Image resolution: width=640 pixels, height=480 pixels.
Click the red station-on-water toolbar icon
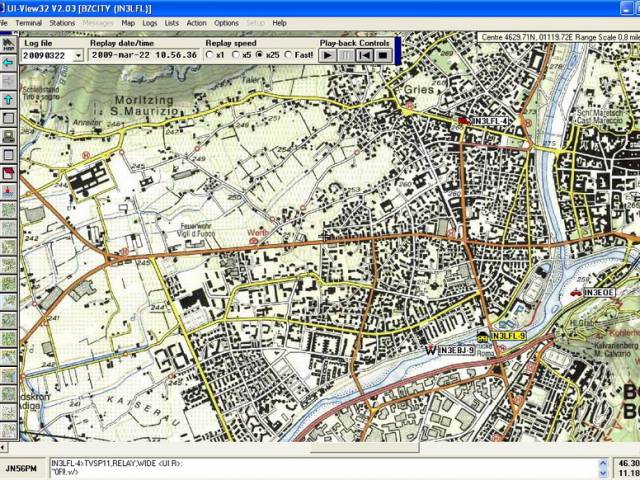click(9, 191)
